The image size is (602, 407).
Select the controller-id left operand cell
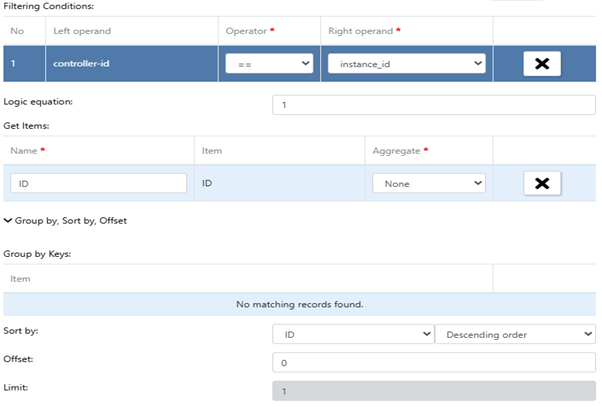(x=132, y=64)
